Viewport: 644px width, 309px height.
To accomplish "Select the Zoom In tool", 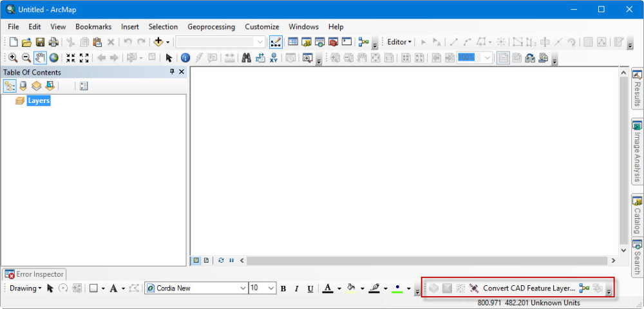I will pos(13,58).
